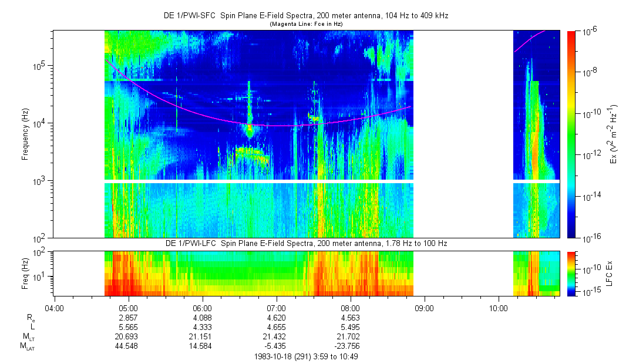This screenshot has width=636, height=364.
Task: Click the M_LAT row label
Action: [26, 346]
